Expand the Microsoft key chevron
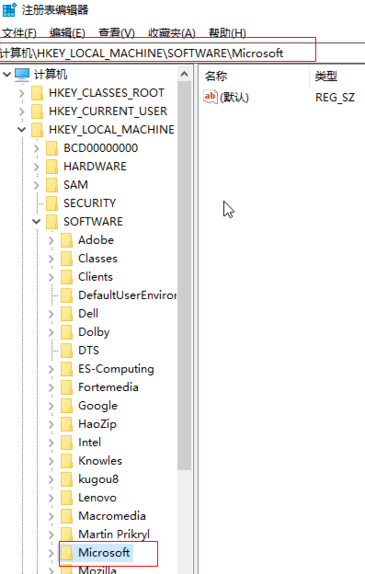365x574 pixels. click(x=51, y=553)
